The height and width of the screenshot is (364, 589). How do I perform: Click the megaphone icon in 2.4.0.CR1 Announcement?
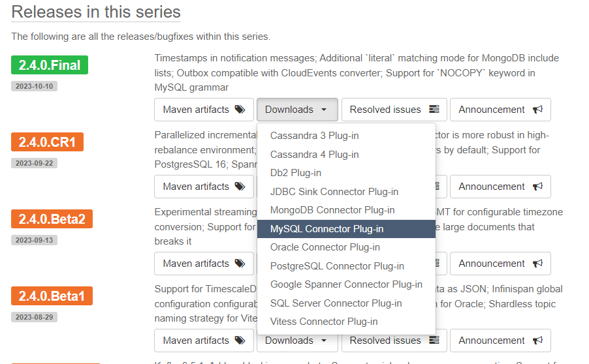pyautogui.click(x=537, y=187)
